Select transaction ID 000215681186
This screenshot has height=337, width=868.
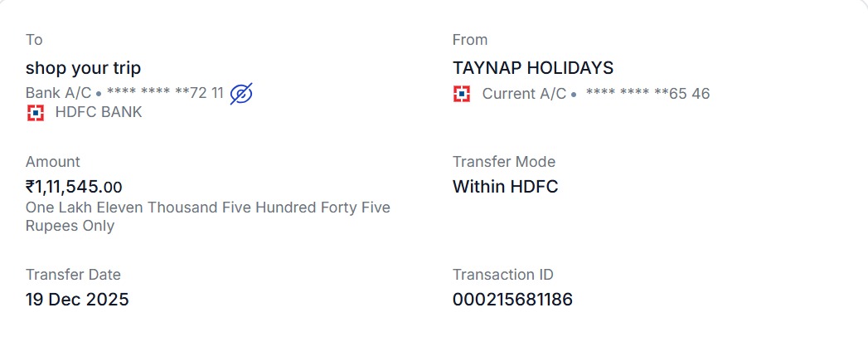pos(512,300)
